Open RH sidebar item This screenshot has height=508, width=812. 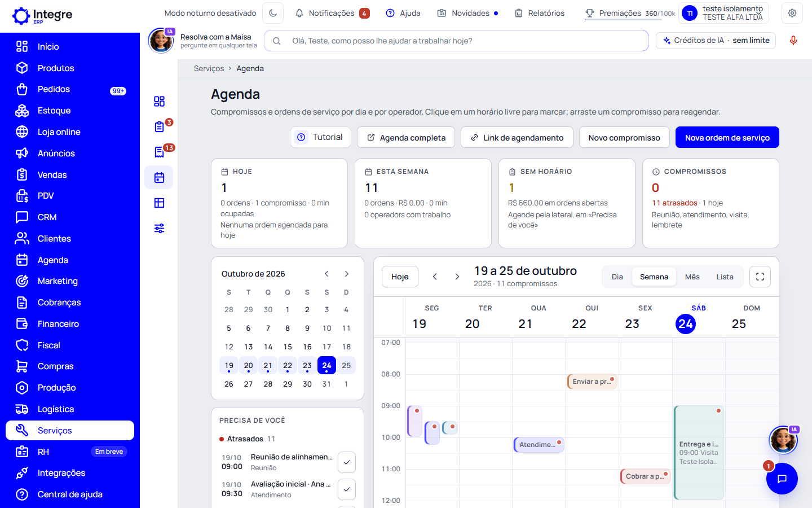coord(70,452)
